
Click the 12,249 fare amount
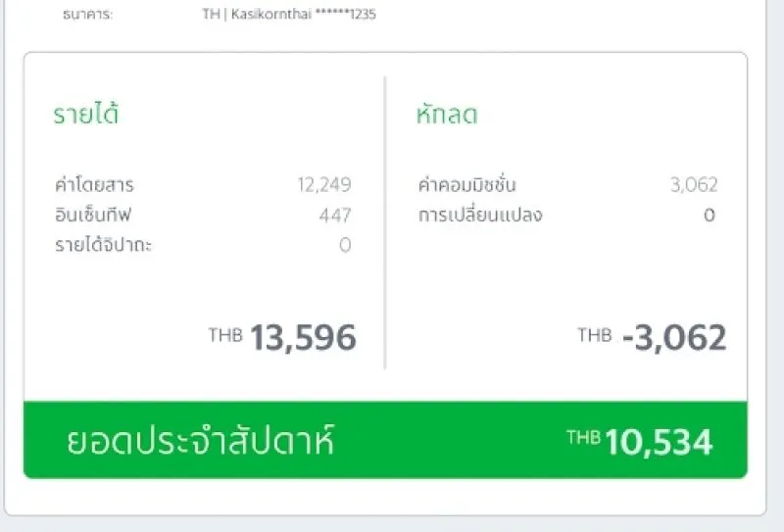click(323, 184)
